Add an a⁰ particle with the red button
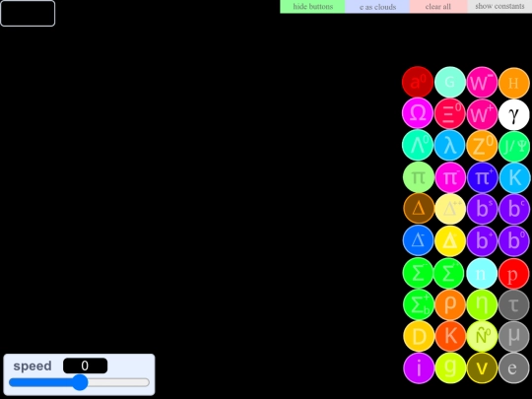The image size is (532, 399). tap(418, 82)
